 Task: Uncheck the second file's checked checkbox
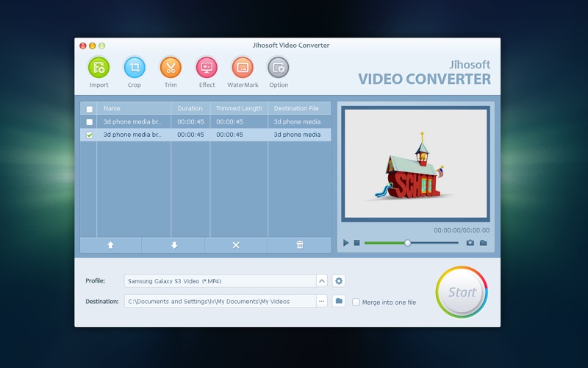[89, 135]
